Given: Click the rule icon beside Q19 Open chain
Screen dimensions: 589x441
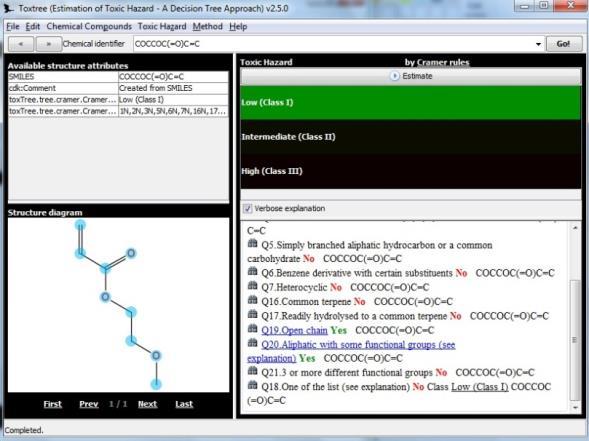Looking at the screenshot, I should coord(252,329).
